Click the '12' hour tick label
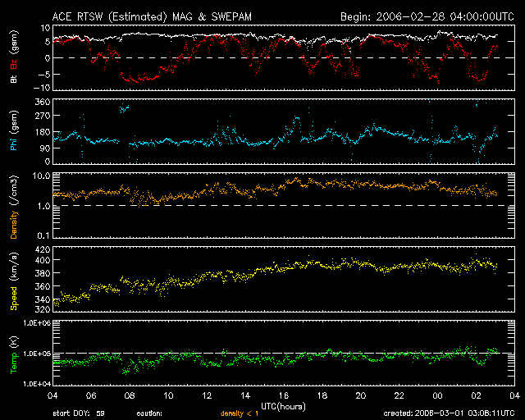Screen dimensions: 525x420 tap(207, 396)
